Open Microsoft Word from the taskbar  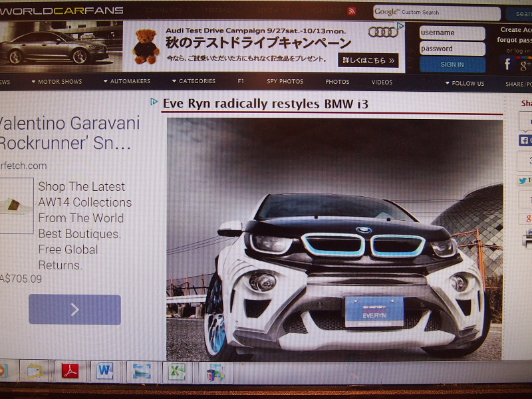[105, 371]
